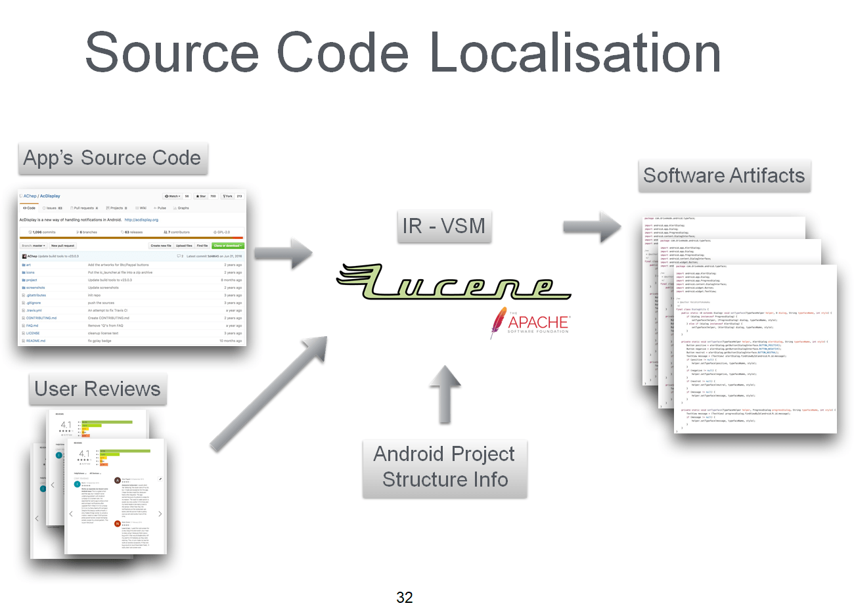This screenshot has height=616, width=854.
Task: Click the folder icon beside art
Action: pyautogui.click(x=24, y=265)
